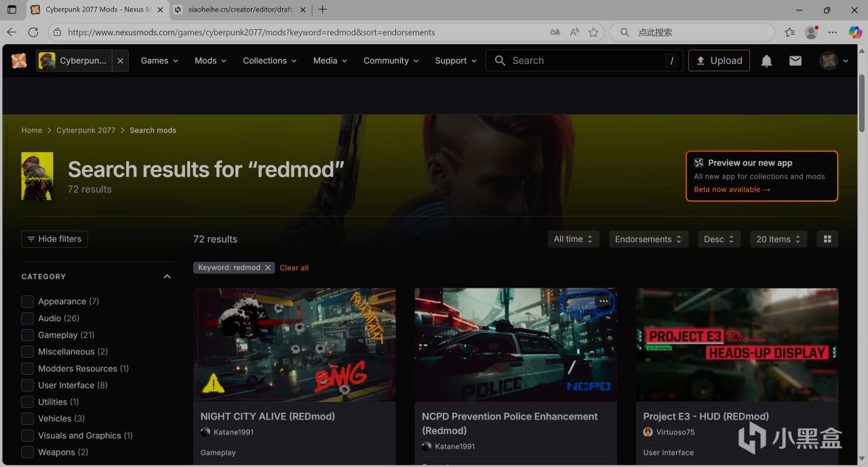Open the All time dropdown
This screenshot has width=868, height=467.
pos(574,239)
